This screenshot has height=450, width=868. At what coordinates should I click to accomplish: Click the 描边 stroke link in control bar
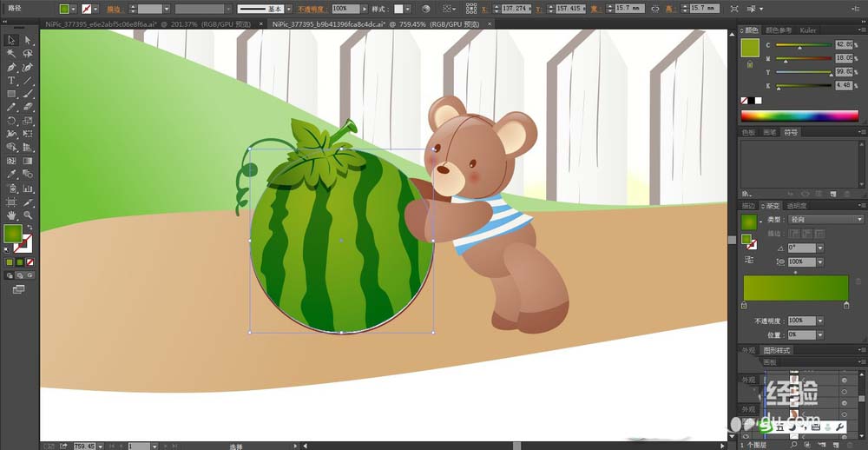tap(114, 9)
